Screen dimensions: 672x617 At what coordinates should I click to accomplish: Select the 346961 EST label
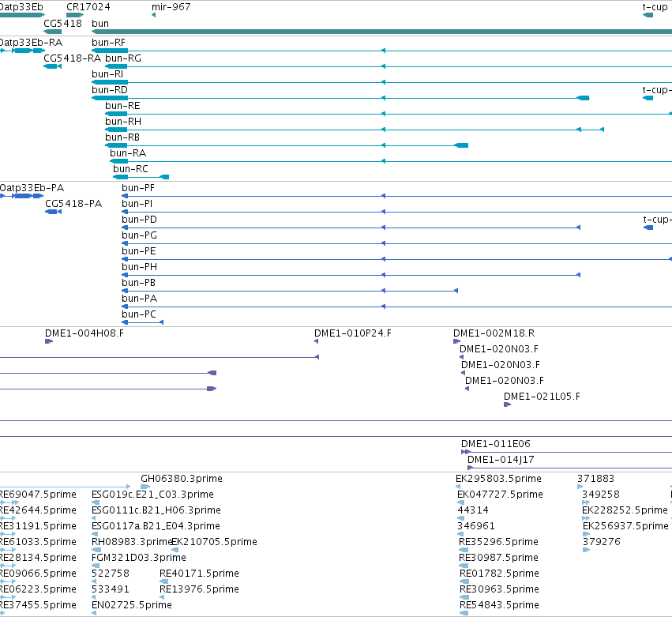click(475, 526)
